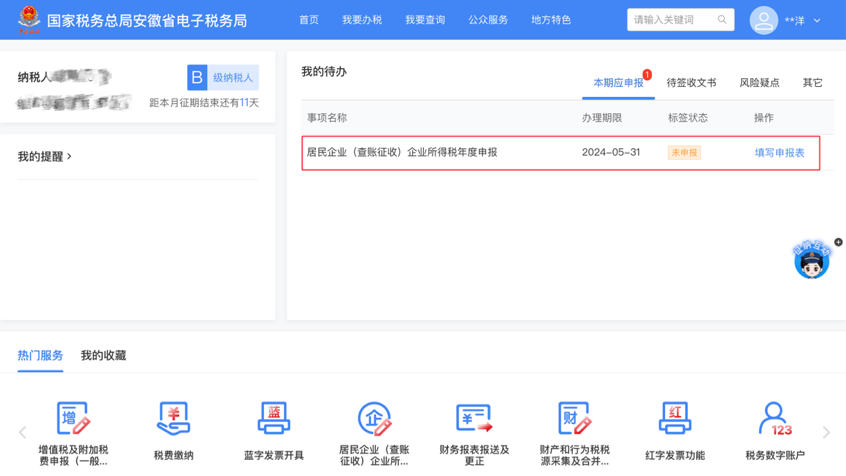Click the 操作 column header
The height and width of the screenshot is (476, 846).
click(764, 118)
